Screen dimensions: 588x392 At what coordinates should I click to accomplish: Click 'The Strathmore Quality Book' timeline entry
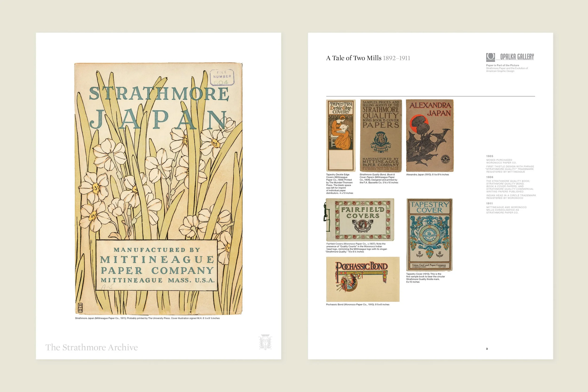click(x=510, y=186)
